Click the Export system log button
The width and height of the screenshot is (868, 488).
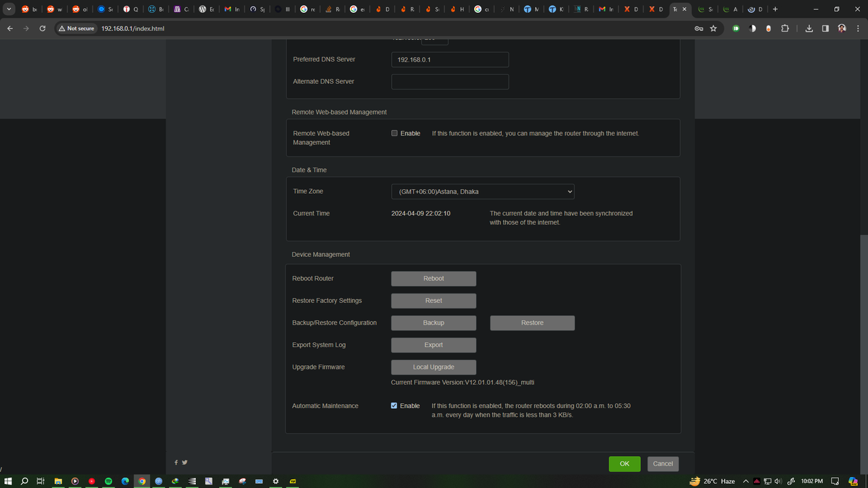click(x=433, y=345)
